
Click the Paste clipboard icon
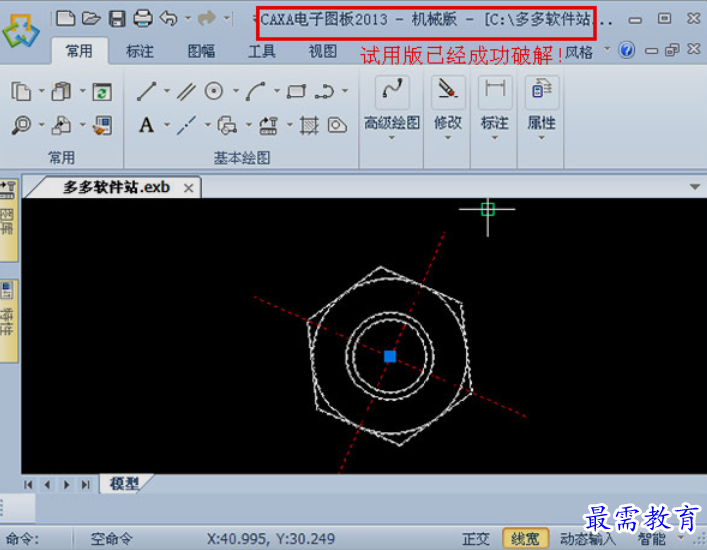61,92
